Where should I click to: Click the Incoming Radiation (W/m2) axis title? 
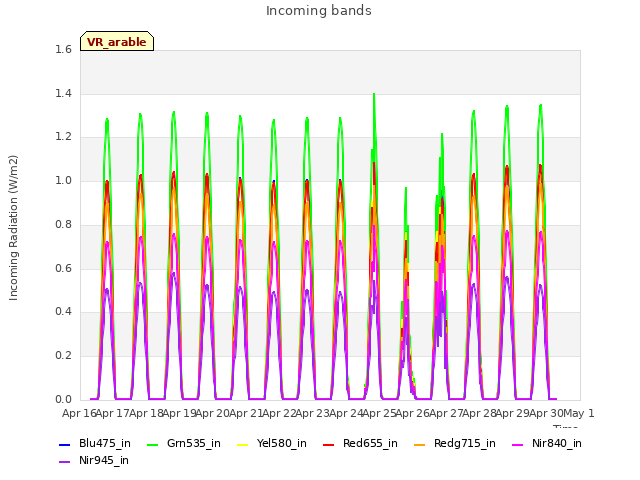tap(13, 228)
